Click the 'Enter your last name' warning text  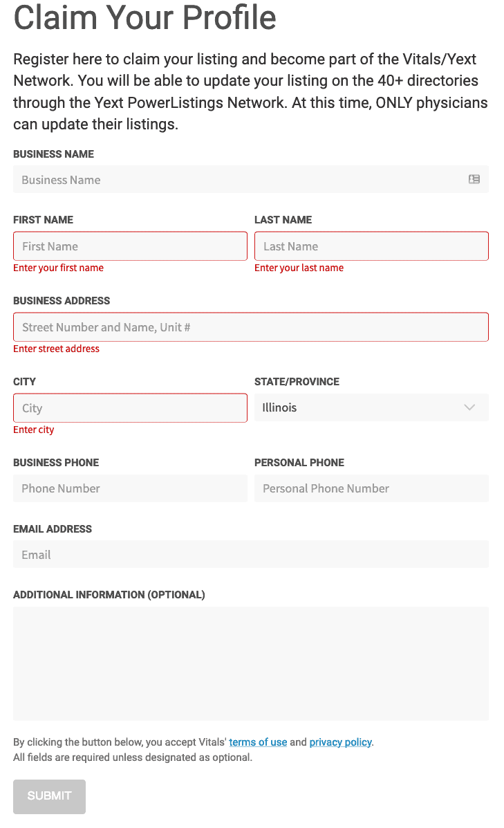(x=299, y=268)
